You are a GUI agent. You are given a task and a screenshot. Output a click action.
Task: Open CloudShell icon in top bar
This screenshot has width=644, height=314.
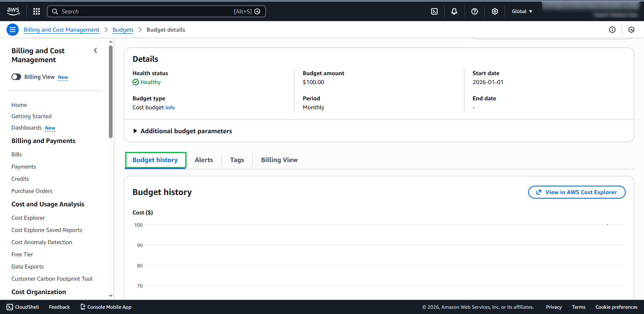coord(434,11)
